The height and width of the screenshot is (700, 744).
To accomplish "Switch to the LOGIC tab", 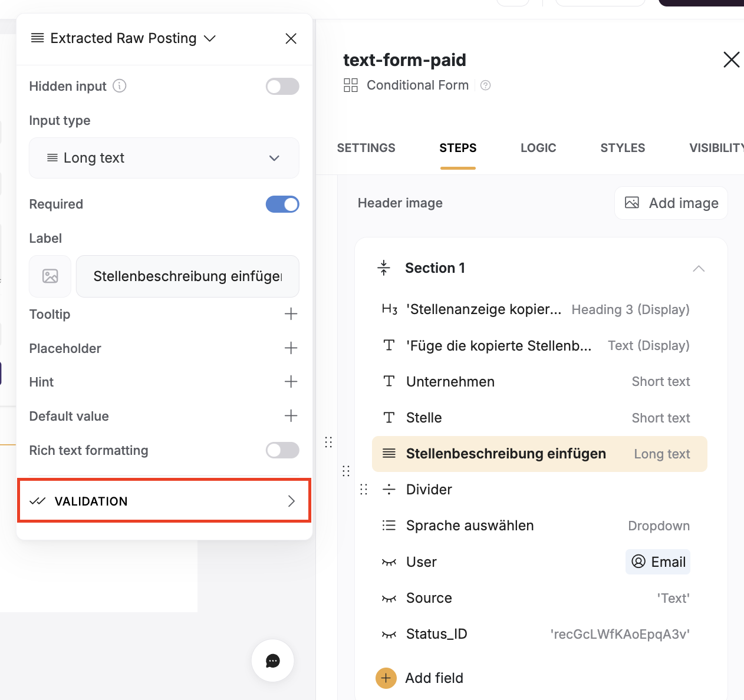I will tap(538, 148).
